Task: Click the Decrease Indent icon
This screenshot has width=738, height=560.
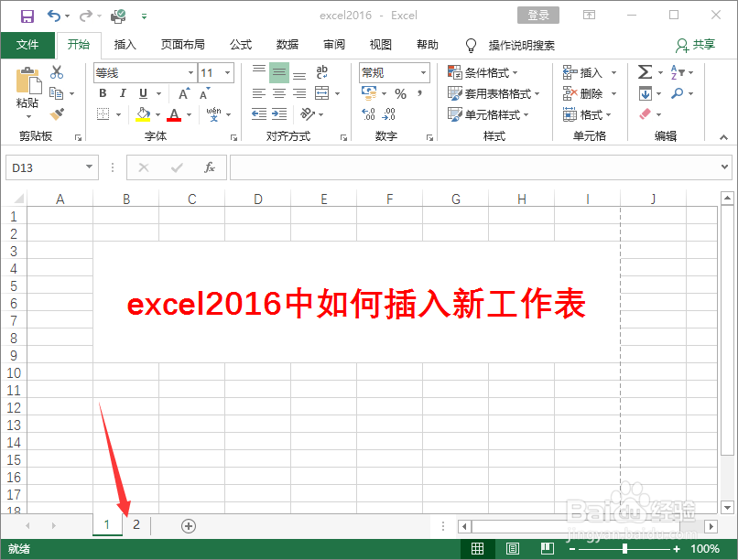Action: tap(259, 113)
